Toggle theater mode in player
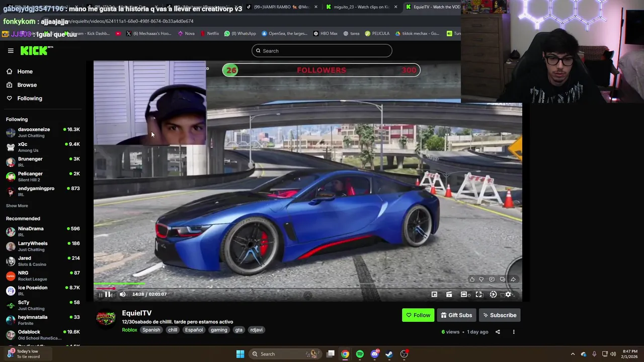Image resolution: width=644 pixels, height=362 pixels. 464,294
